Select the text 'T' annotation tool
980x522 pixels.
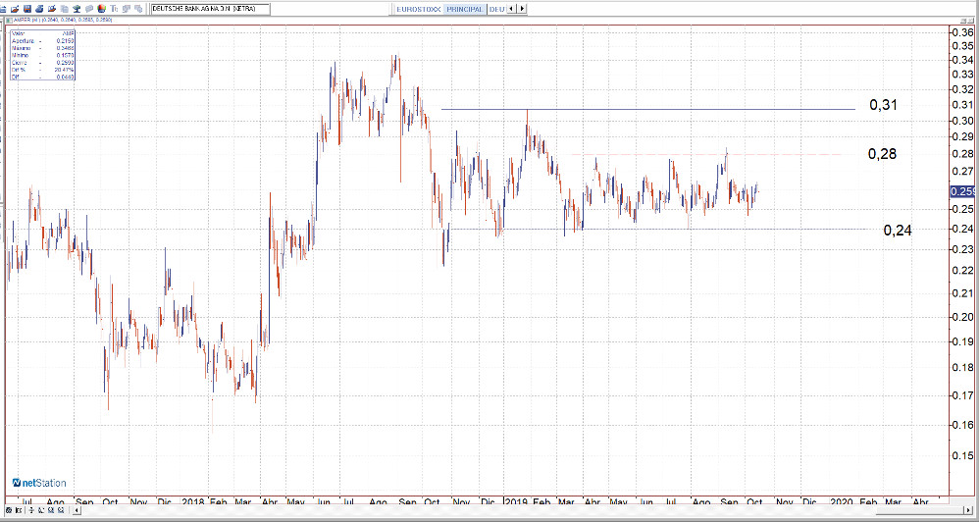tap(114, 9)
